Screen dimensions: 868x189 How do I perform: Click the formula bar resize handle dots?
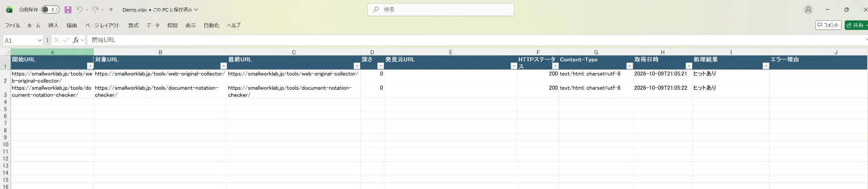(x=47, y=40)
